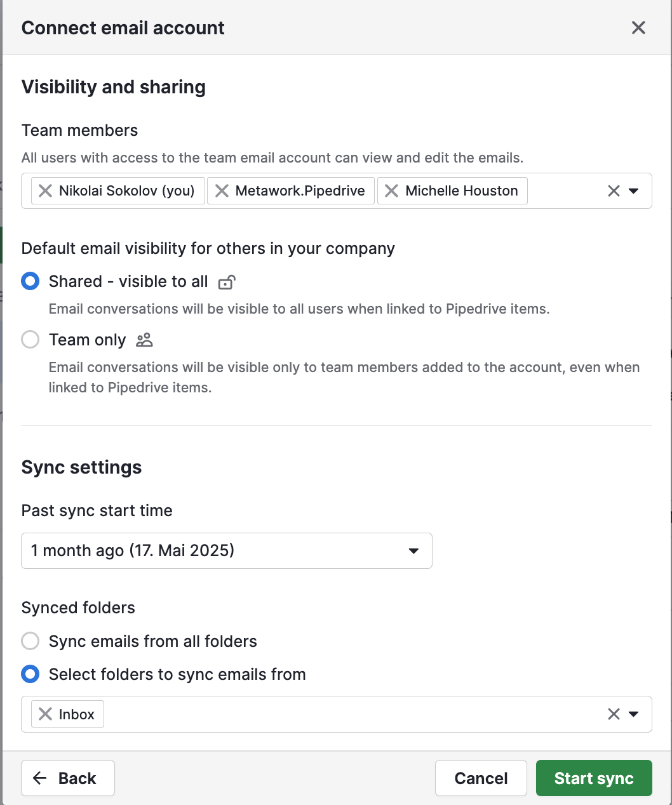
Task: Click the unlocked padlock icon
Action: [x=227, y=282]
